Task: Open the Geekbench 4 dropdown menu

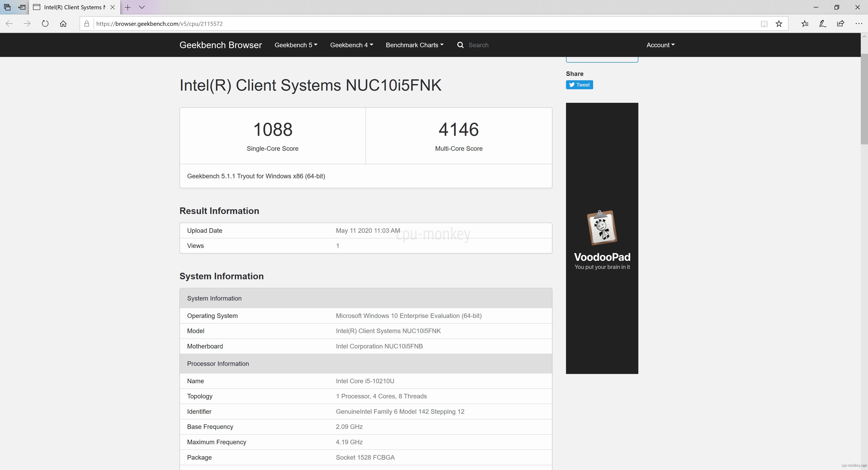Action: pyautogui.click(x=351, y=45)
